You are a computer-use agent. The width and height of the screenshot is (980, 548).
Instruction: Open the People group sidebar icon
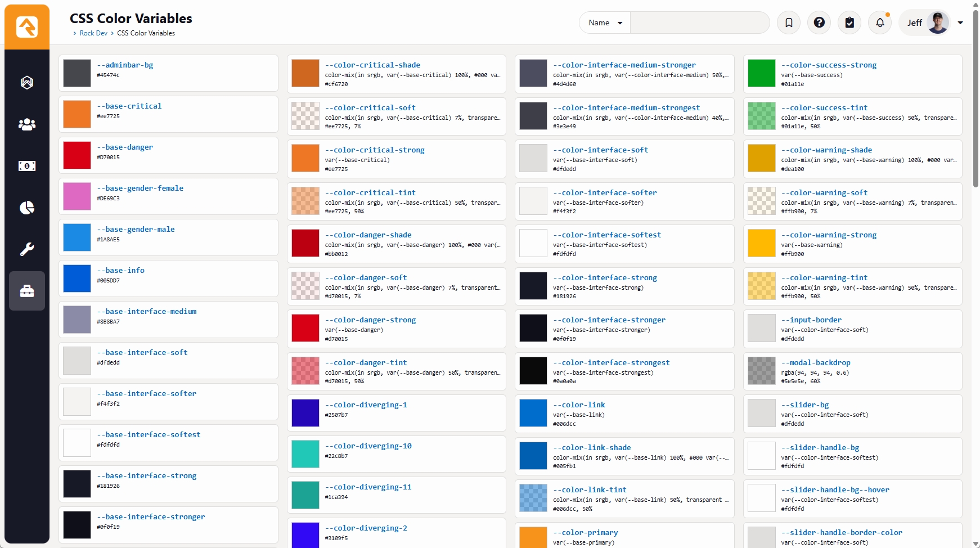pos(27,124)
